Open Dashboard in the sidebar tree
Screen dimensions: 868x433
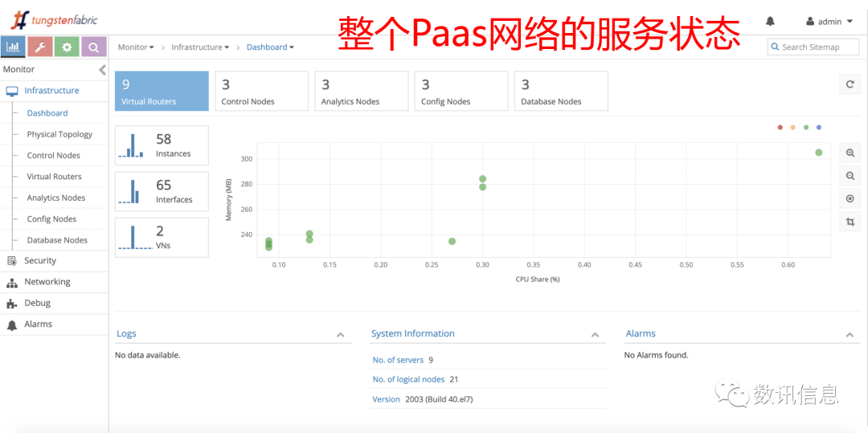tap(47, 112)
